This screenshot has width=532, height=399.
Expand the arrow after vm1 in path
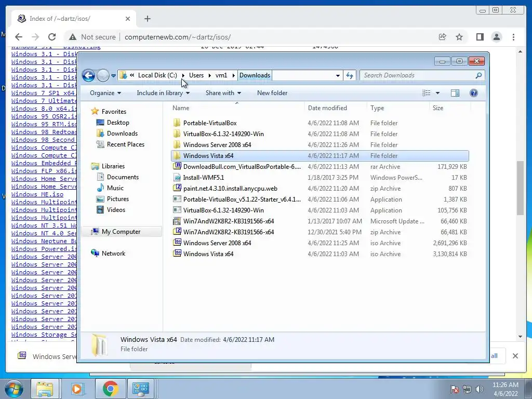tap(234, 75)
